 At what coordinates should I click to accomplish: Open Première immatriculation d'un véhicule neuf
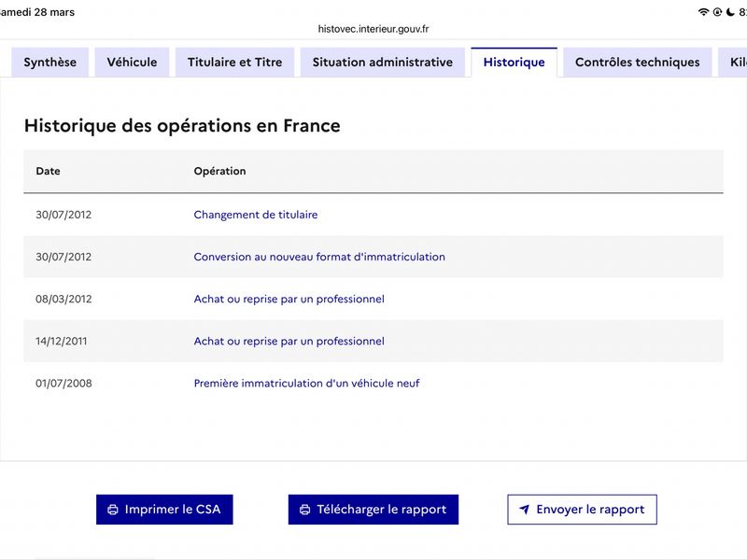tap(306, 383)
